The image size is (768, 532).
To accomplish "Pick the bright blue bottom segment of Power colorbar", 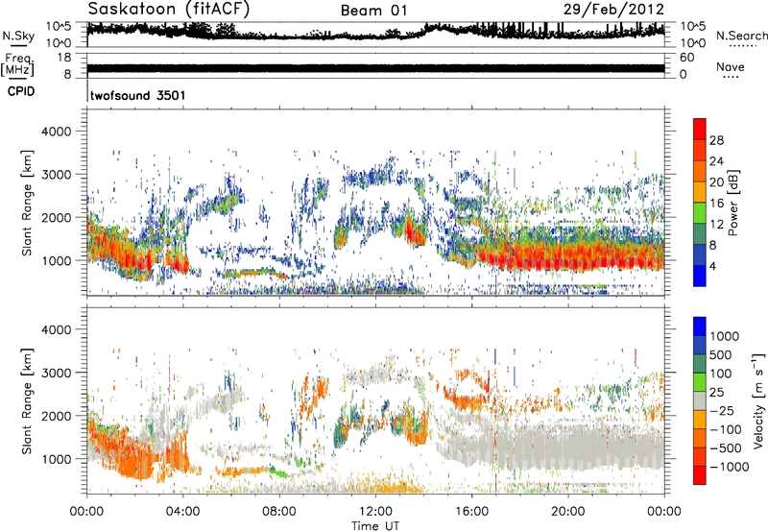I will (x=700, y=276).
